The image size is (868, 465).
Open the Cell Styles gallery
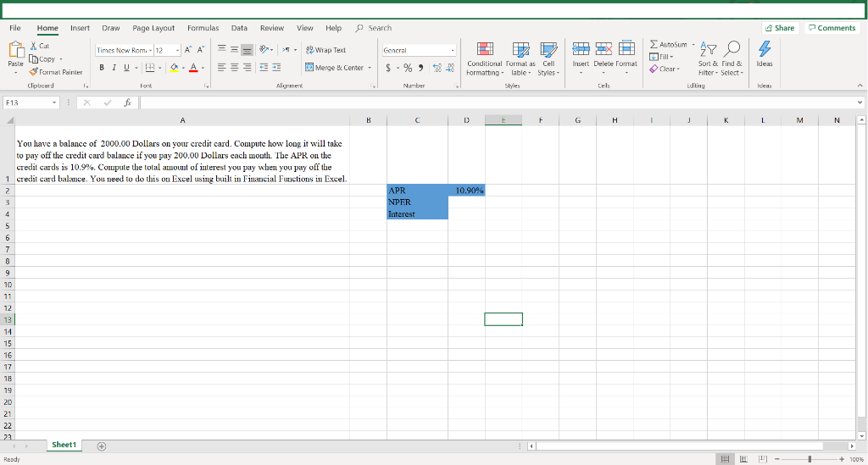point(548,59)
